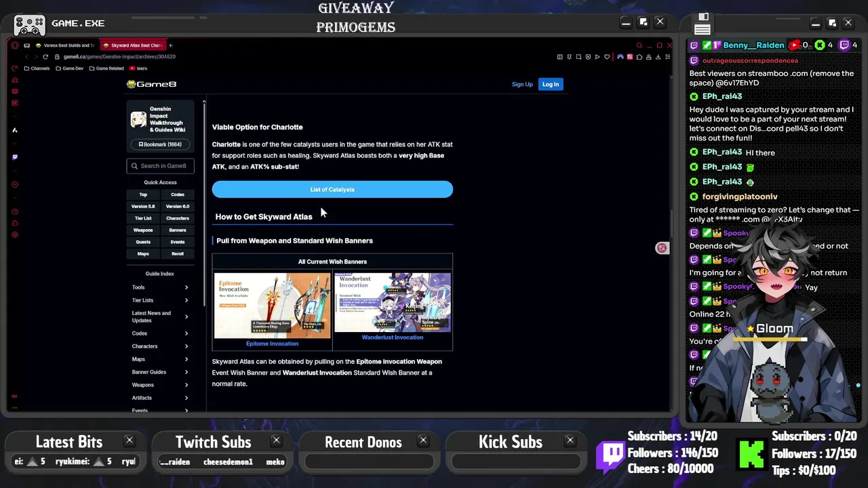The width and height of the screenshot is (868, 488).
Task: Open the profile account icon in toolbar
Action: pos(648,57)
